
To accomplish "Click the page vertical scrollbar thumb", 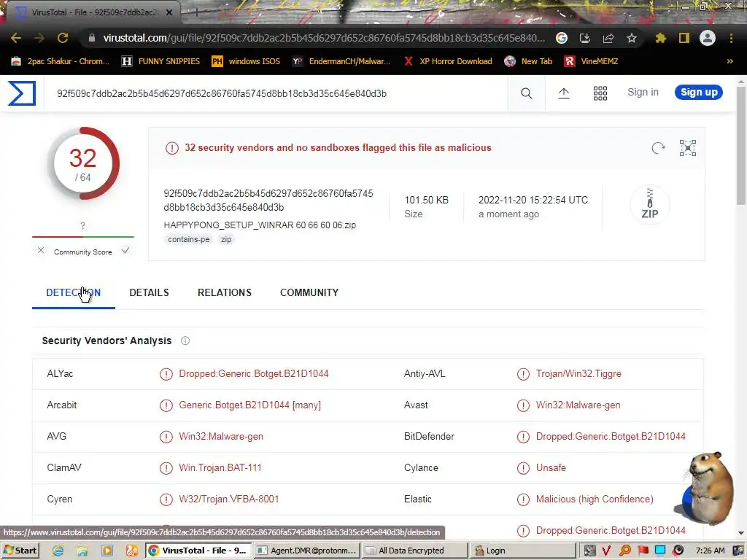I will pyautogui.click(x=741, y=145).
